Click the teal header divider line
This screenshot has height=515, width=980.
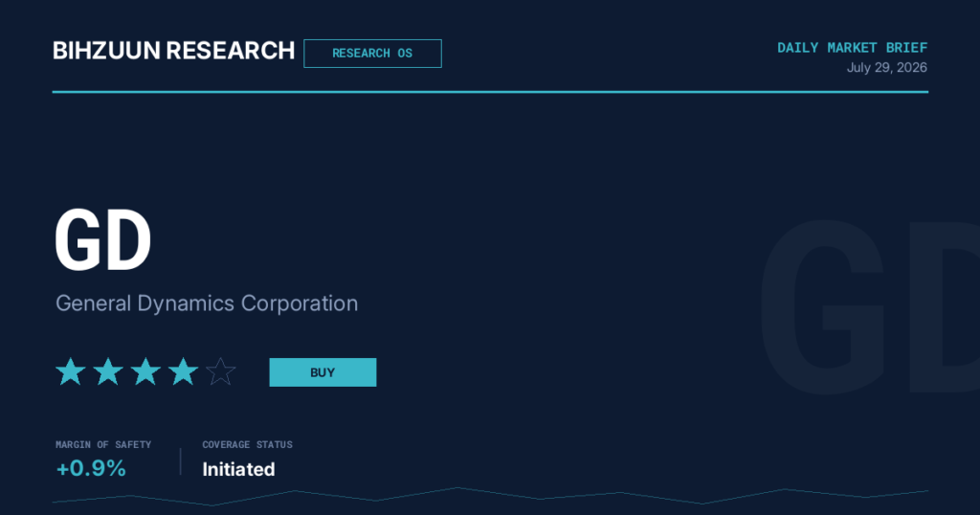tap(490, 92)
